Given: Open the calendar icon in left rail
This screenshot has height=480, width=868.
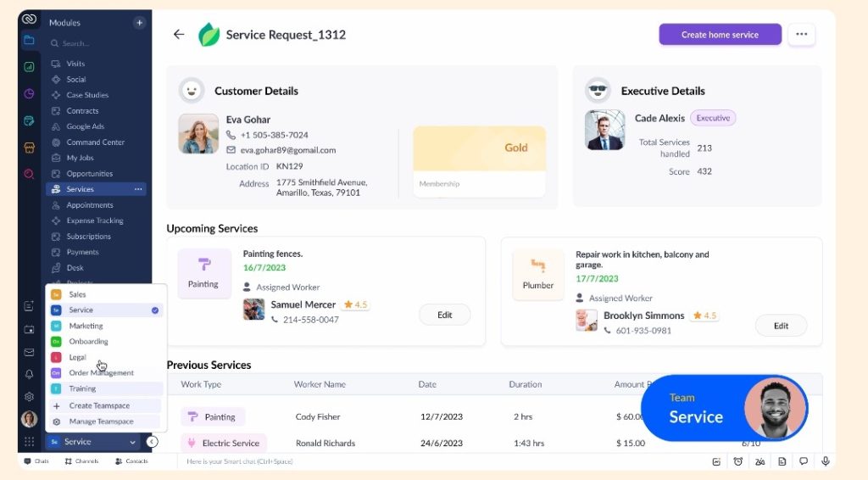Looking at the screenshot, I should point(29,329).
